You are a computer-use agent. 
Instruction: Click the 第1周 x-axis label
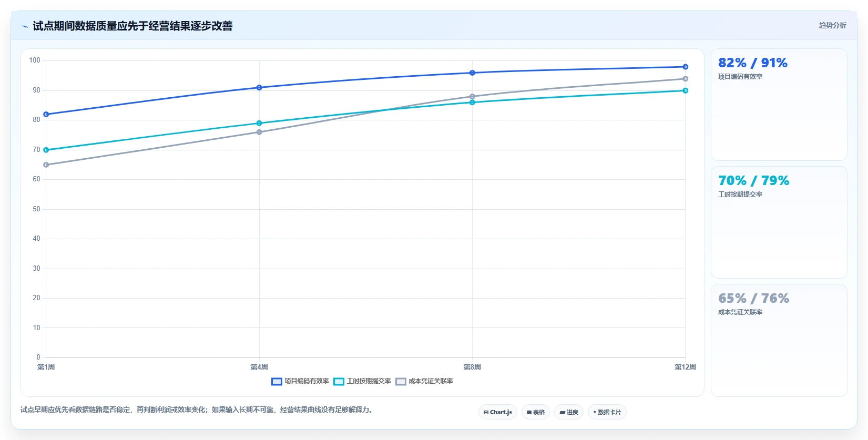coord(46,367)
